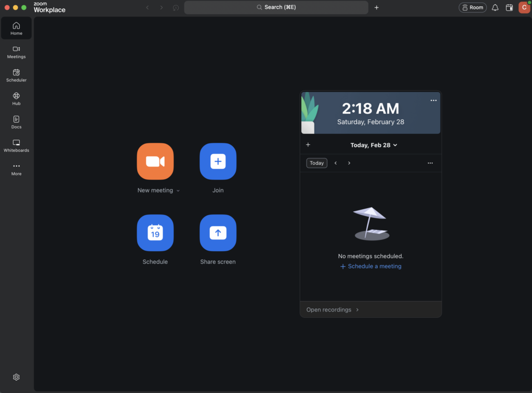Open recordings from the widget footer
The height and width of the screenshot is (393, 532).
[x=329, y=309]
